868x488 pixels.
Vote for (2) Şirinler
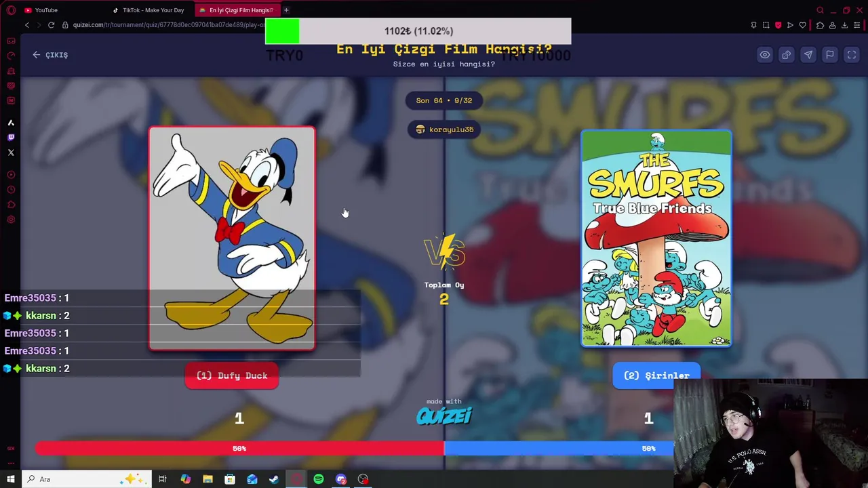(656, 375)
